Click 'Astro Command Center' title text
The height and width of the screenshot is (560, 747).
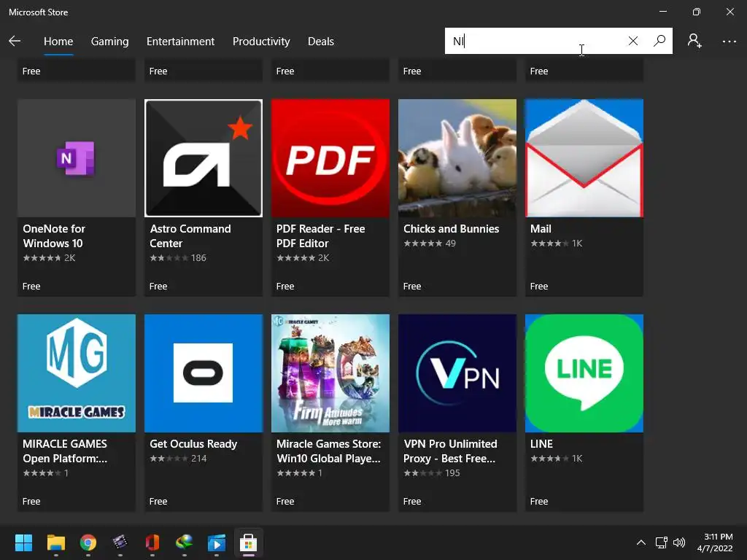(x=190, y=236)
